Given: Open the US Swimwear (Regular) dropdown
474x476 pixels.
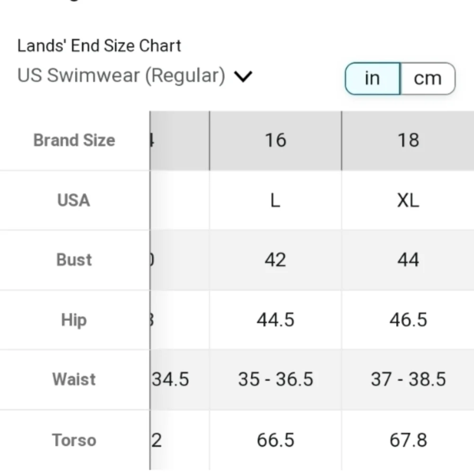Looking at the screenshot, I should point(135,75).
